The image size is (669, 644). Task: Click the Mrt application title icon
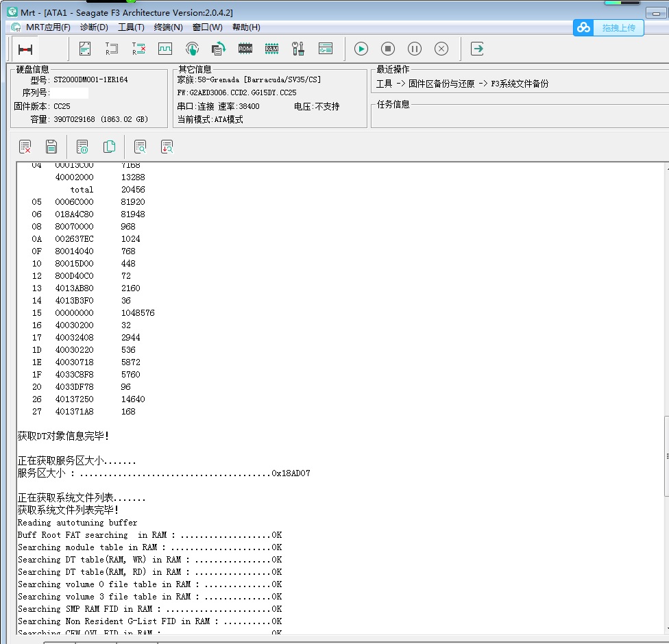(x=12, y=12)
